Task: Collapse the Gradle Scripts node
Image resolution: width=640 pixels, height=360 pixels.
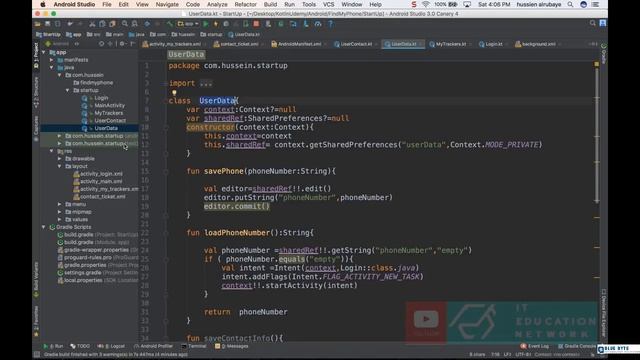Action: click(44, 227)
